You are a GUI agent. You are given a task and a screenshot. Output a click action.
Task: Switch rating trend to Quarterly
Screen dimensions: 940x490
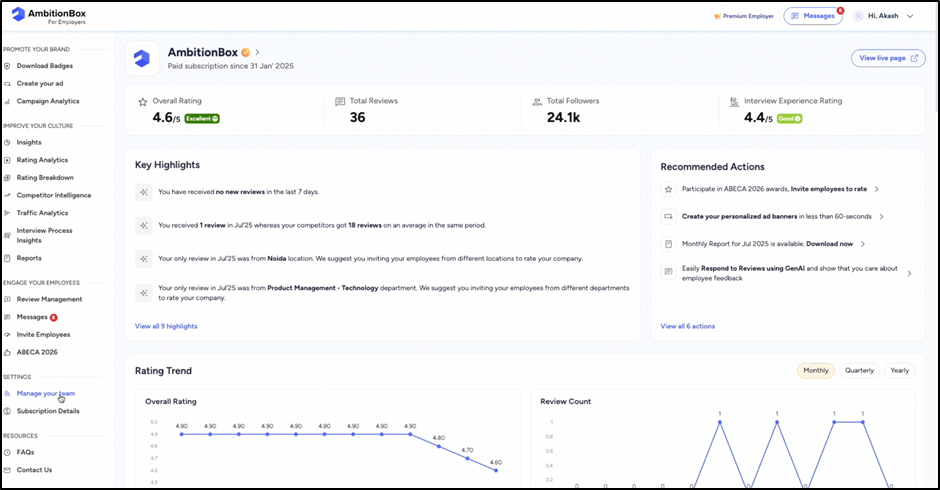pyautogui.click(x=859, y=370)
